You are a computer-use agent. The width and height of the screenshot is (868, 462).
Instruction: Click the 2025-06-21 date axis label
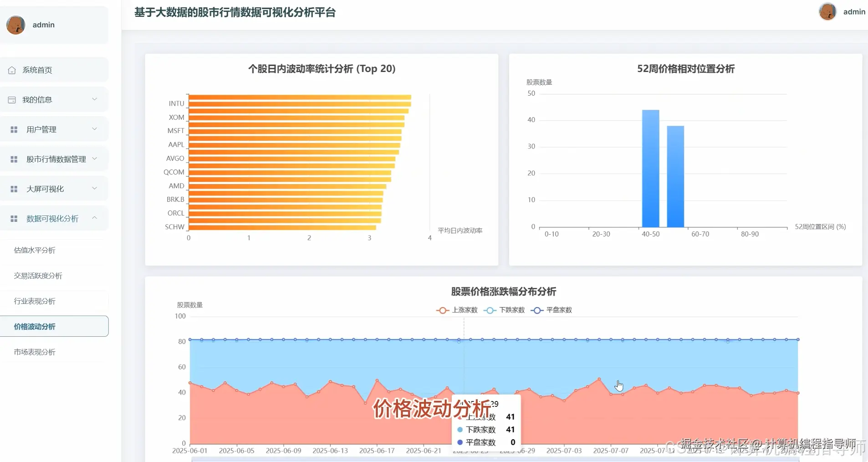(424, 451)
